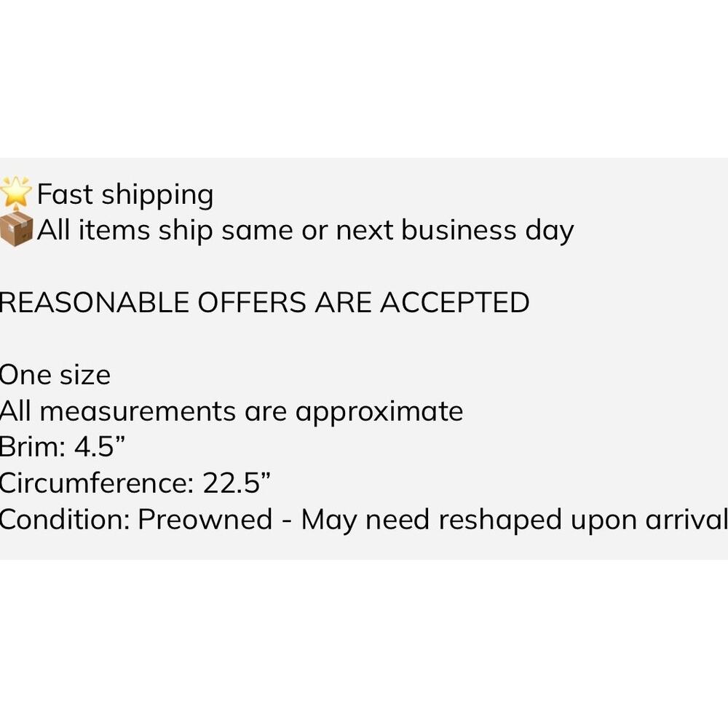Screen dimensions: 728x728
Task: Click the word 'shipping' in first line
Action: point(158,195)
